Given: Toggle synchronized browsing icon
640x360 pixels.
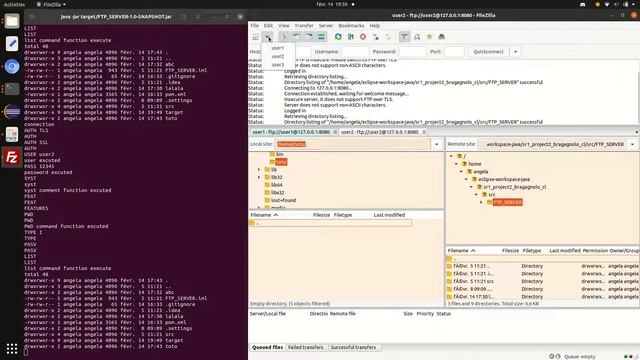Looking at the screenshot, I should 429,37.
